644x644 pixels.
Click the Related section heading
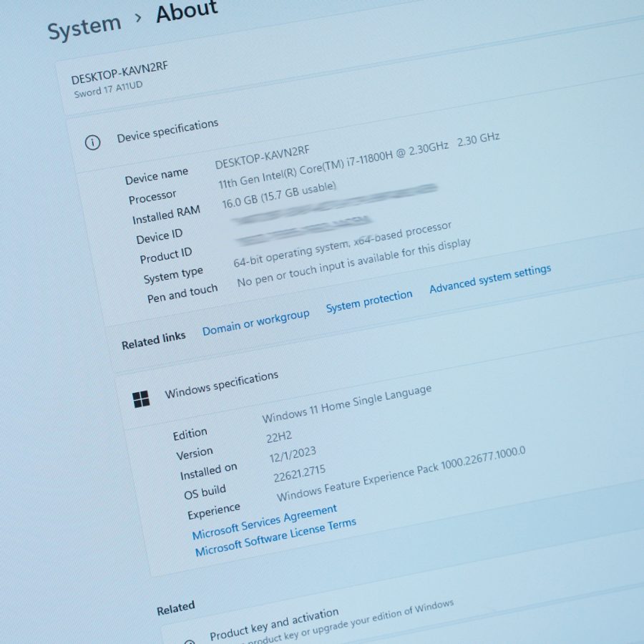click(176, 608)
